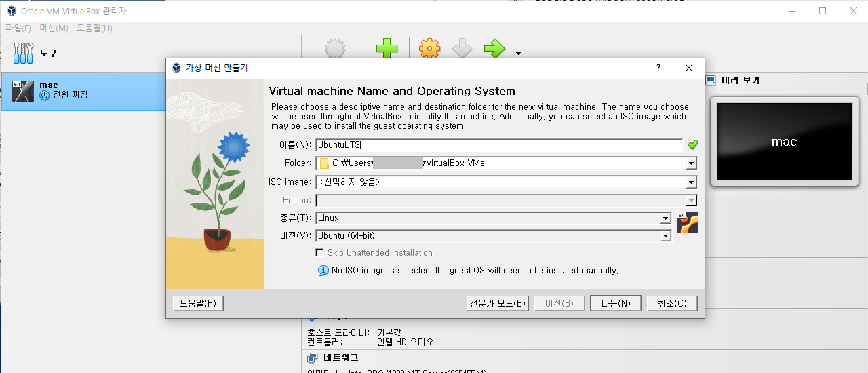Expand the Folder path dropdown
868x373 pixels.
pos(691,163)
